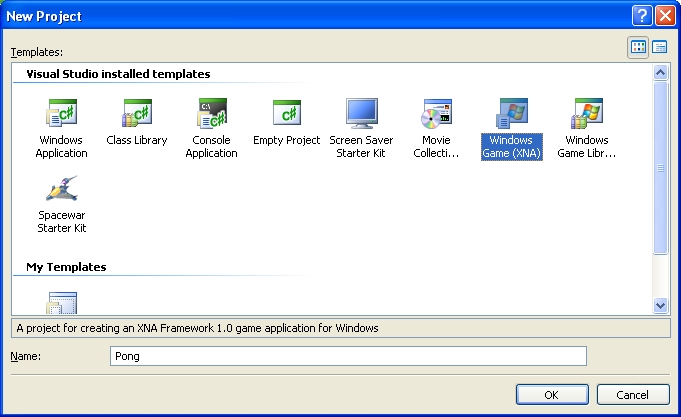Select the Windows Application template icon

[62, 113]
